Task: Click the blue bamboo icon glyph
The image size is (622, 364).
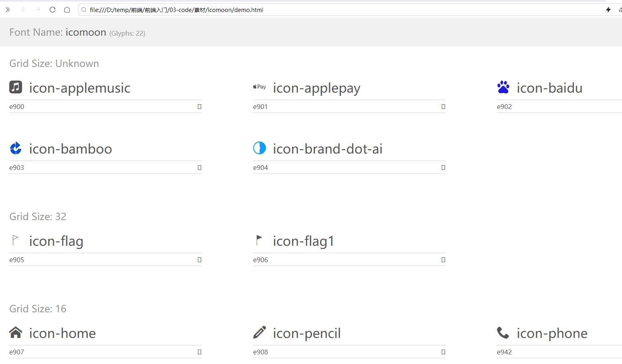Action: click(x=16, y=148)
